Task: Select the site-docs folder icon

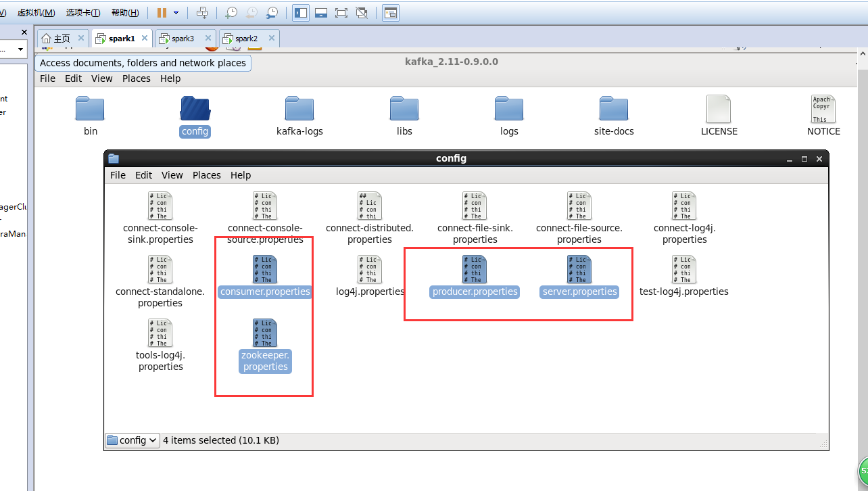Action: [x=614, y=108]
